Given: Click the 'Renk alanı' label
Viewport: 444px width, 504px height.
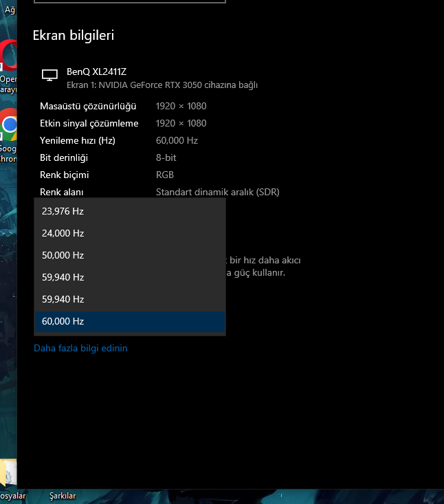Looking at the screenshot, I should (62, 192).
